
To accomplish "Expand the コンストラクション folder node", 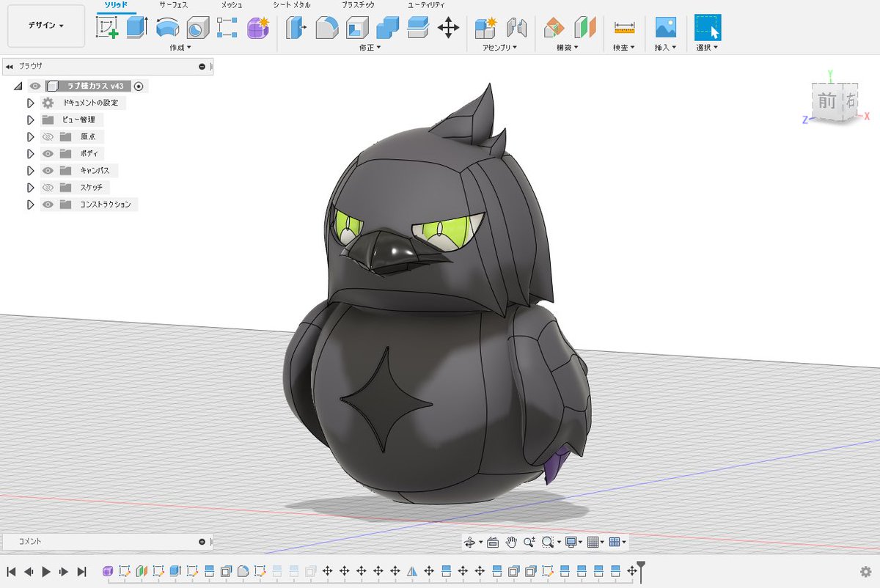I will coord(31,205).
